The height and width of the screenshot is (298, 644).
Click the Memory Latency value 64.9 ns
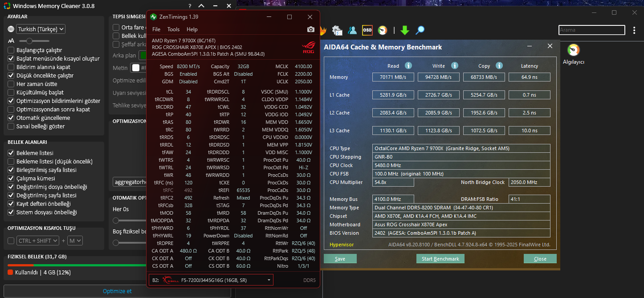(530, 77)
